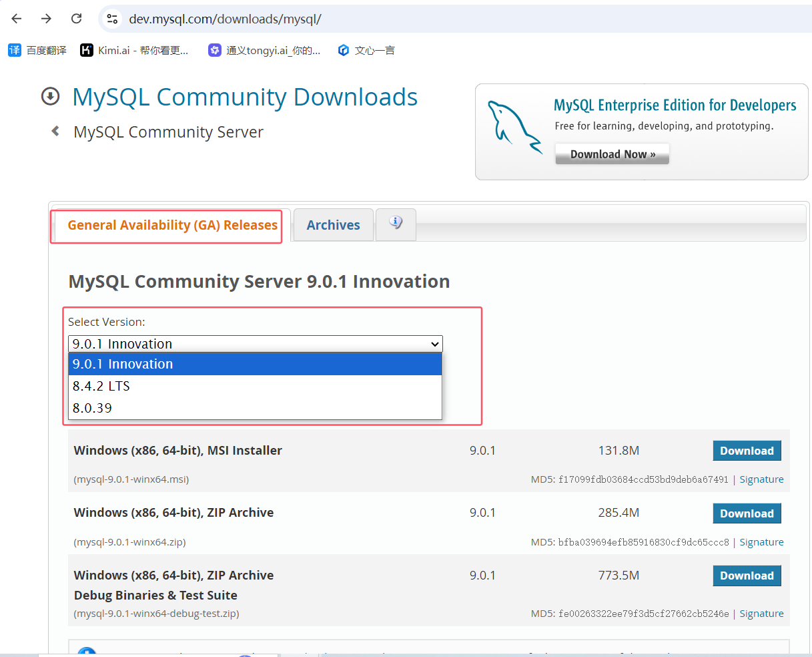Click the download circle icon beside page title
The width and height of the screenshot is (812, 657).
coord(50,97)
